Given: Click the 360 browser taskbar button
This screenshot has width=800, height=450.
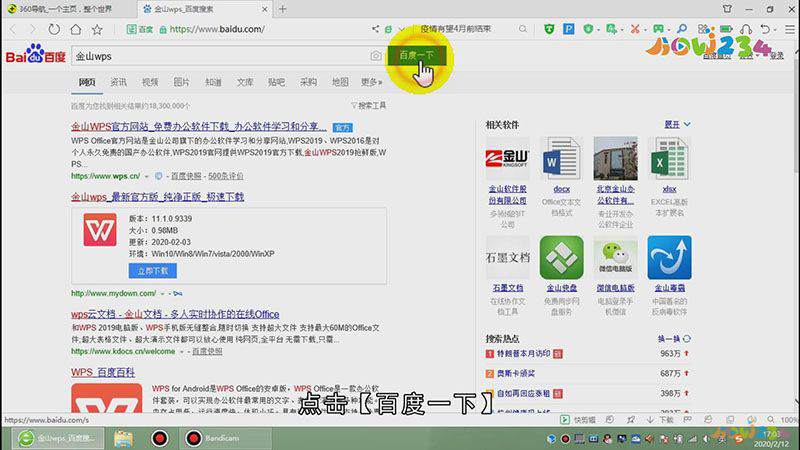Looking at the screenshot, I should [57, 438].
